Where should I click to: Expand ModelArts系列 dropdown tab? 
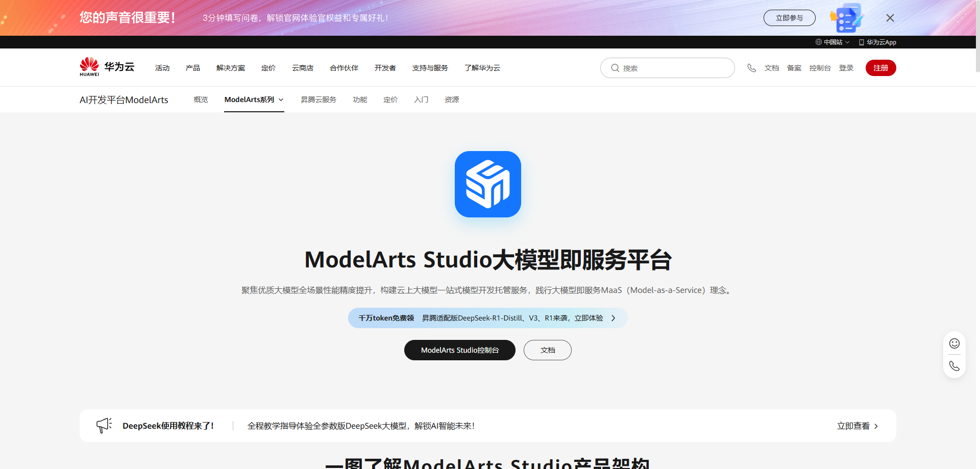click(254, 100)
